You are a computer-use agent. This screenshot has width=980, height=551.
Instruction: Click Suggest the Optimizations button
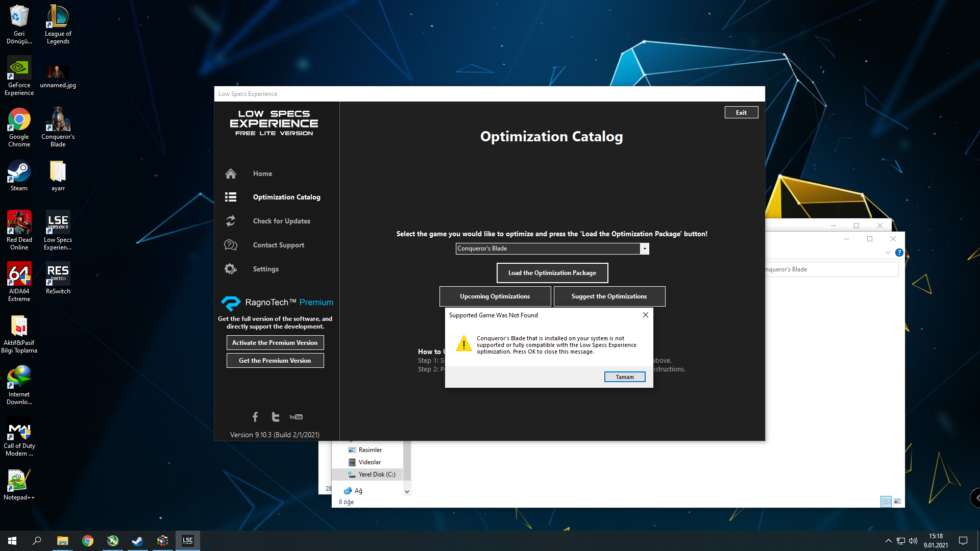coord(609,296)
